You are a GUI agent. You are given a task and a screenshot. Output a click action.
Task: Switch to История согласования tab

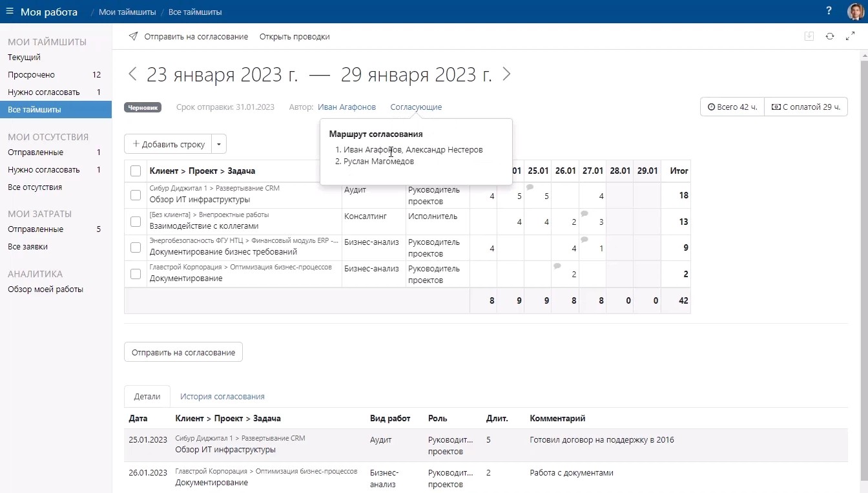pos(222,397)
